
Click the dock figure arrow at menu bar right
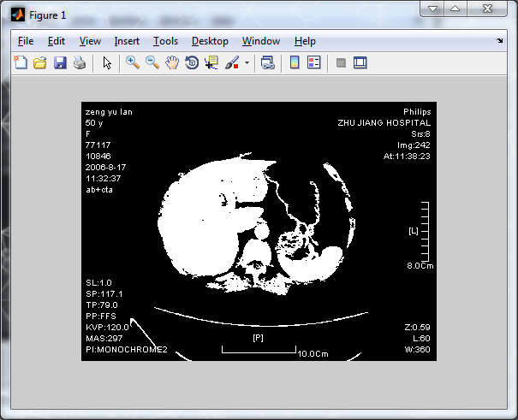coord(500,40)
